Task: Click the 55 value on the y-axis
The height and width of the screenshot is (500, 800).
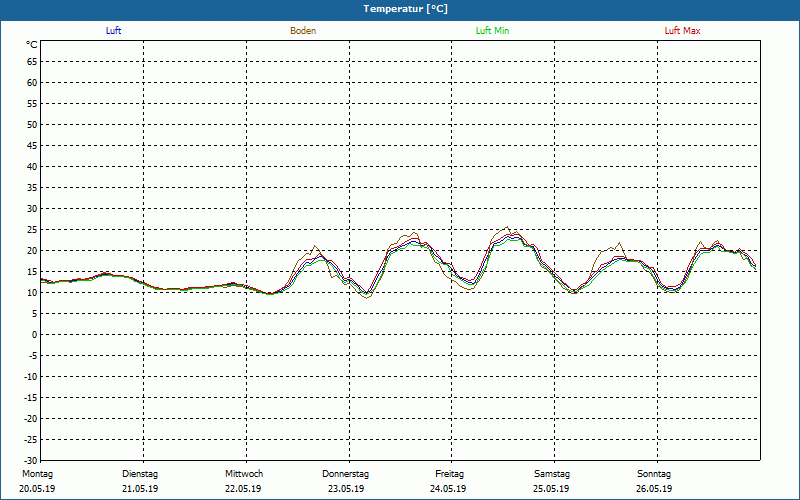Action: (32, 104)
